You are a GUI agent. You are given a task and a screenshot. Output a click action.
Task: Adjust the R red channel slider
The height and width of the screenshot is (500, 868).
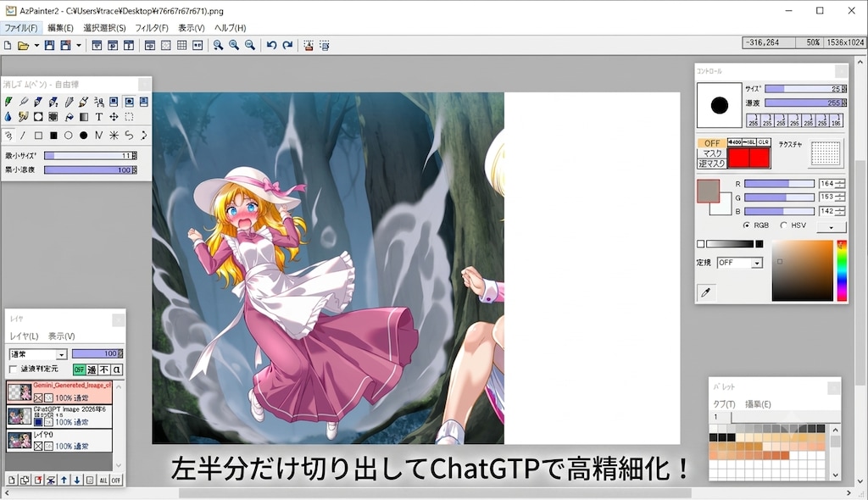click(779, 183)
